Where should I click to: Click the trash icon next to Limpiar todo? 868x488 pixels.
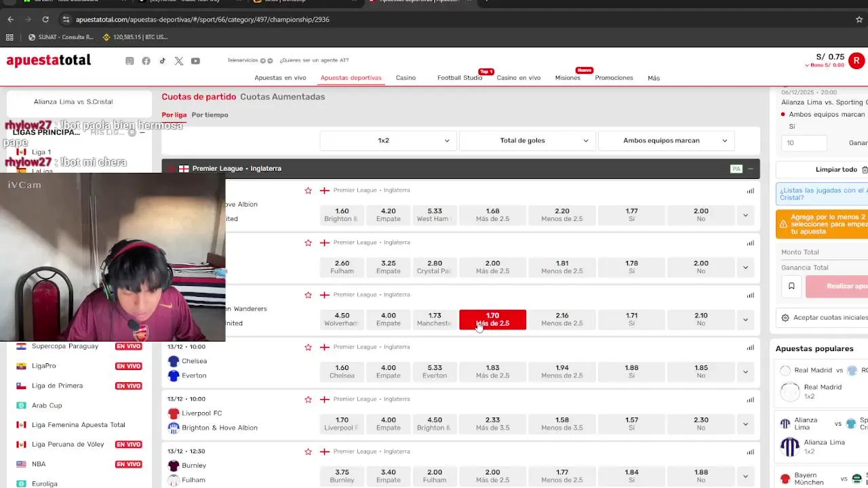click(864, 169)
